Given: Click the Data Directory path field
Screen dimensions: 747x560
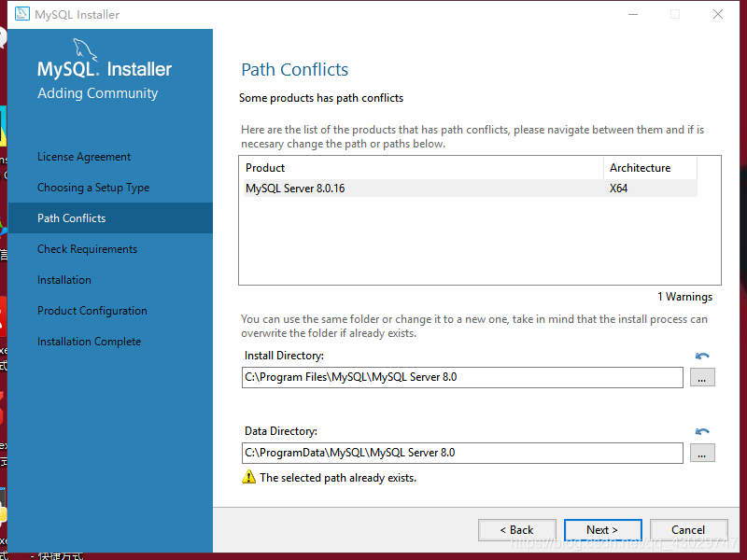Looking at the screenshot, I should [x=462, y=453].
